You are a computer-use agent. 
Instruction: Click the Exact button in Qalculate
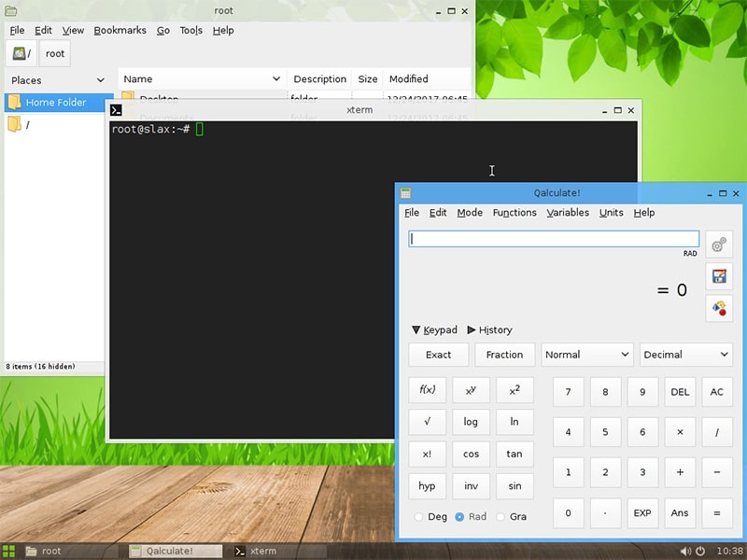coord(437,355)
